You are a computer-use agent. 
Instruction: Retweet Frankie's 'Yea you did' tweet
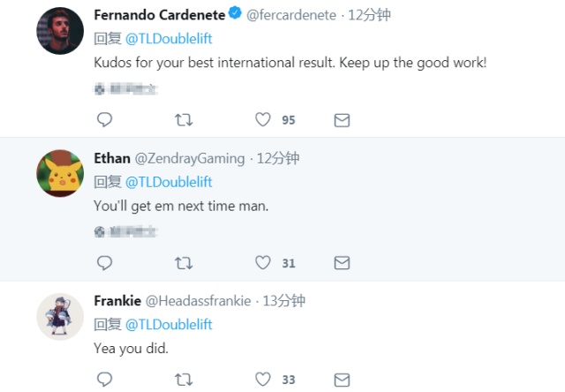click(x=184, y=380)
